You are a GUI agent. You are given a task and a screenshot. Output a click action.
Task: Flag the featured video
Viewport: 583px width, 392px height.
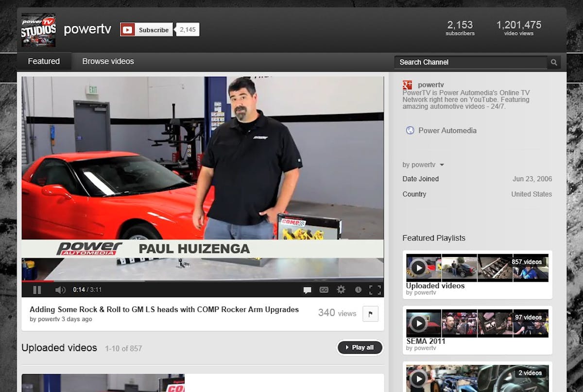tap(370, 314)
